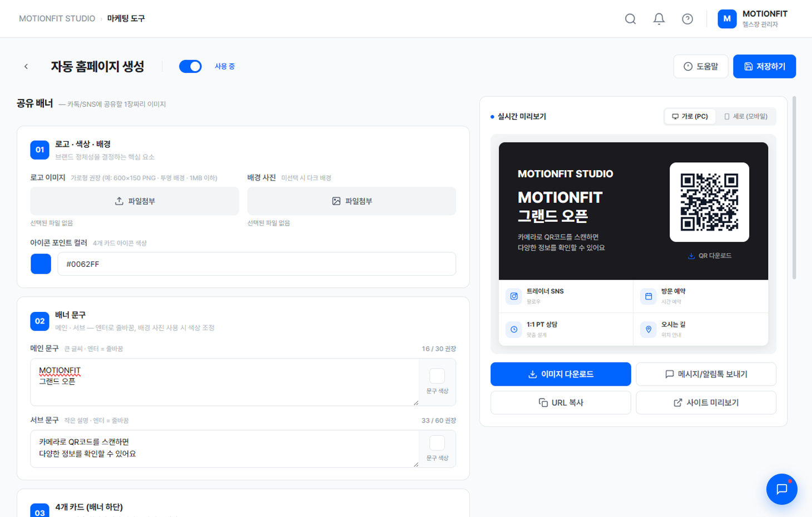
Task: Click the help question mark icon
Action: pos(687,19)
